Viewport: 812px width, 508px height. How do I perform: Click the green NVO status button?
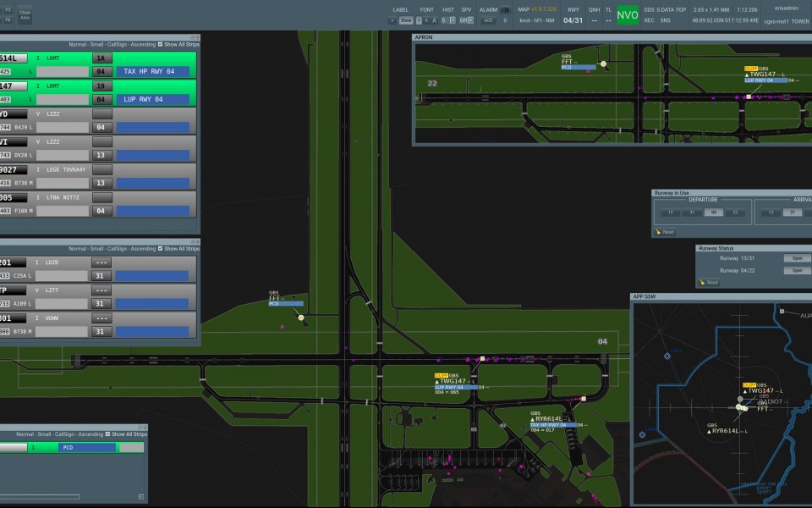click(x=627, y=15)
